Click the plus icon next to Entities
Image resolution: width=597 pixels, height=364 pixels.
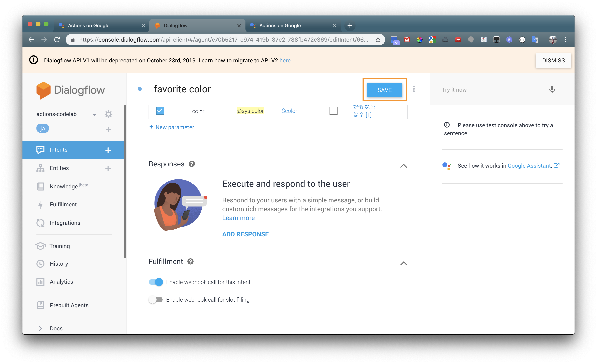point(108,168)
